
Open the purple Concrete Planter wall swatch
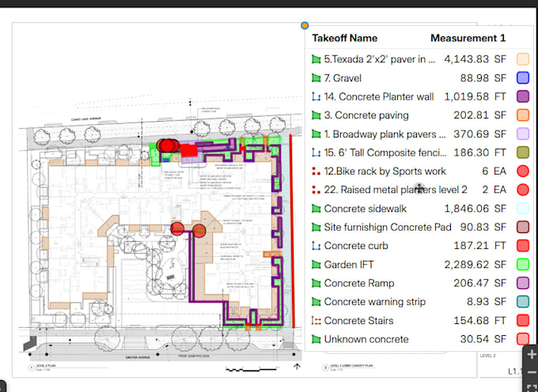(x=523, y=96)
